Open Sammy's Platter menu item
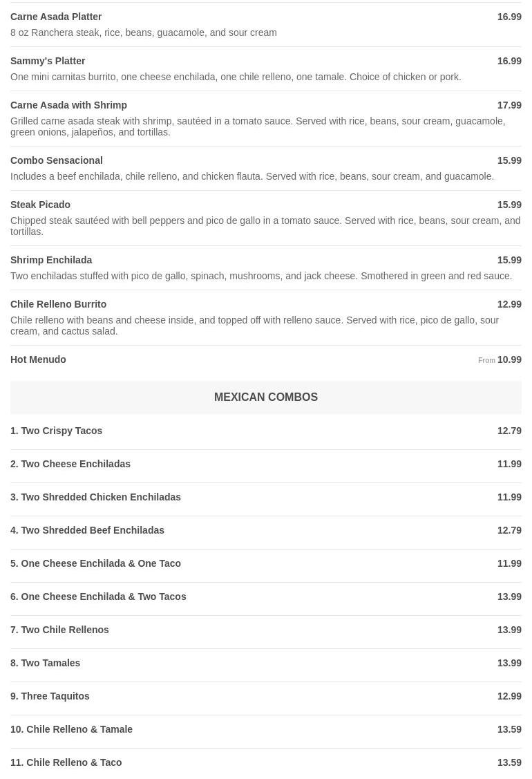The width and height of the screenshot is (532, 779). coord(48,61)
